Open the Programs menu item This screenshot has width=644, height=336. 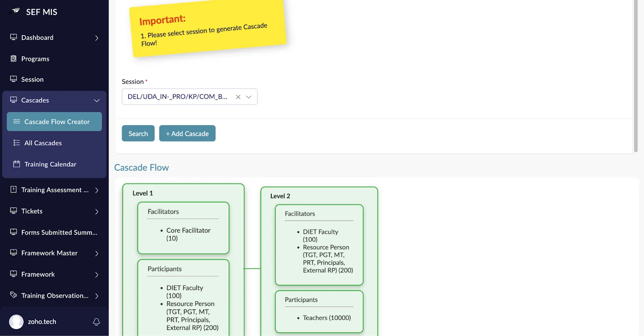(54, 58)
